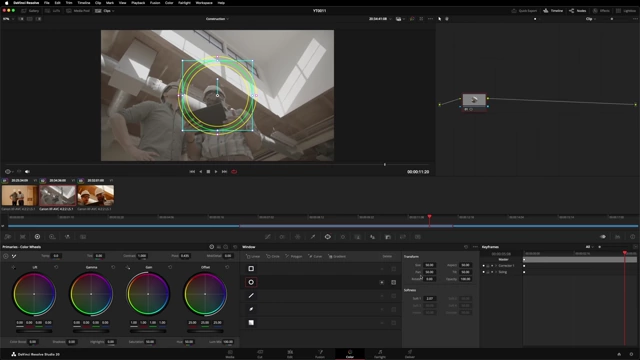The width and height of the screenshot is (640, 360).
Task: Add a Gradient window button
Action: click(x=337, y=256)
